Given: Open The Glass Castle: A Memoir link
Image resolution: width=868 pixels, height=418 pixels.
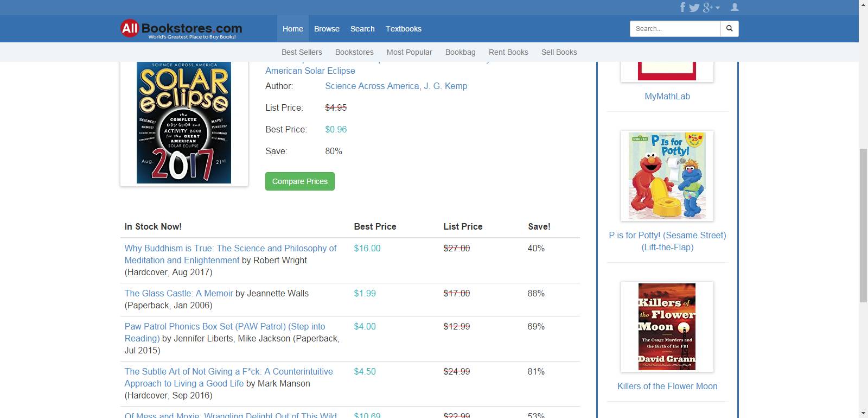Looking at the screenshot, I should point(178,293).
